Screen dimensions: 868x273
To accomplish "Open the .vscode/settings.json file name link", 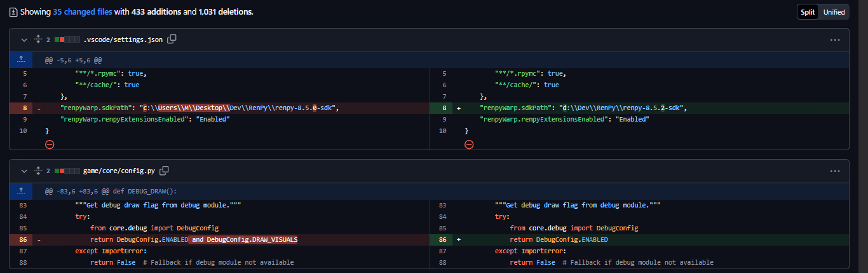I will click(123, 39).
